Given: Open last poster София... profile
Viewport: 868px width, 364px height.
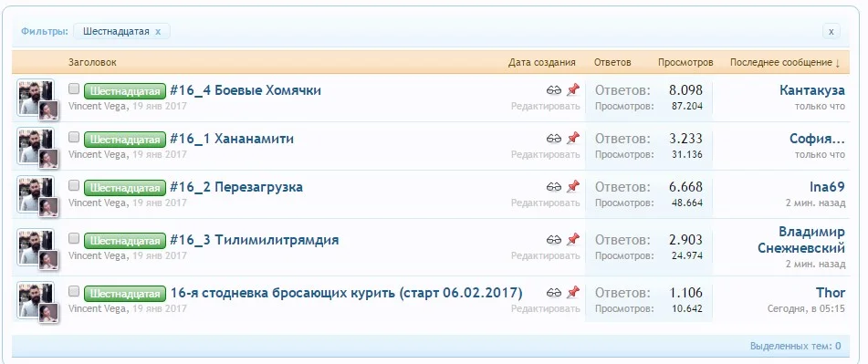Looking at the screenshot, I should 818,139.
